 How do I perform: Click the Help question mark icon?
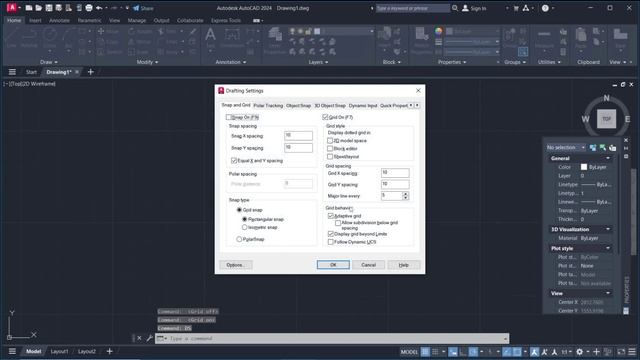pyautogui.click(x=545, y=8)
